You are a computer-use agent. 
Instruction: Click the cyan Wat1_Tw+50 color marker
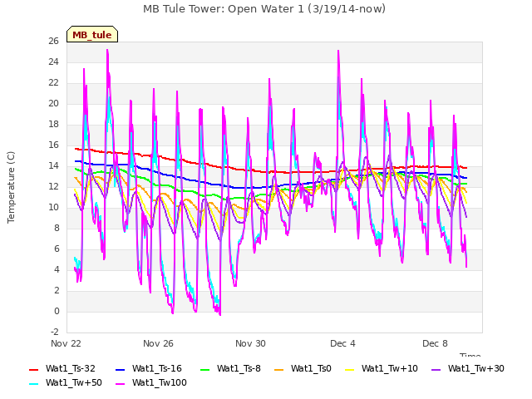[x=33, y=384]
